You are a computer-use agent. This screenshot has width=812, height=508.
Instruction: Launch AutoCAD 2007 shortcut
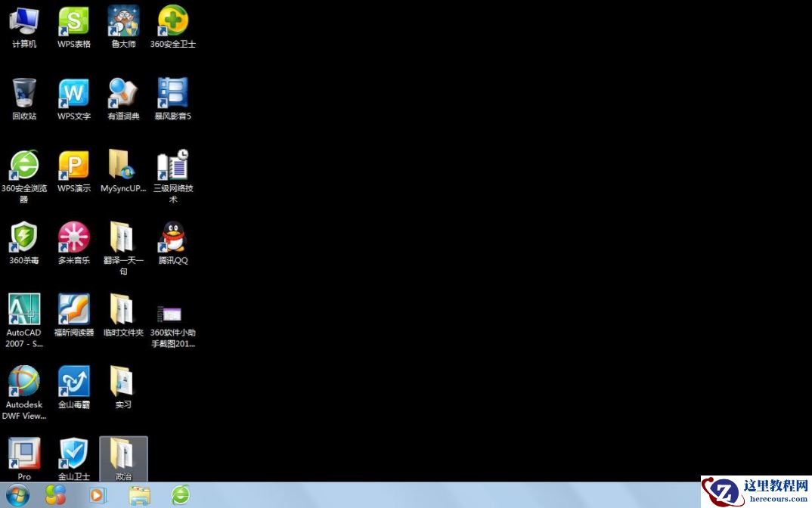23,310
